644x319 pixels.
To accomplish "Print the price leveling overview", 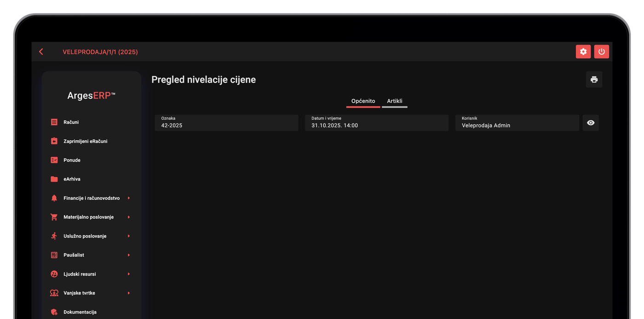I will pos(594,80).
